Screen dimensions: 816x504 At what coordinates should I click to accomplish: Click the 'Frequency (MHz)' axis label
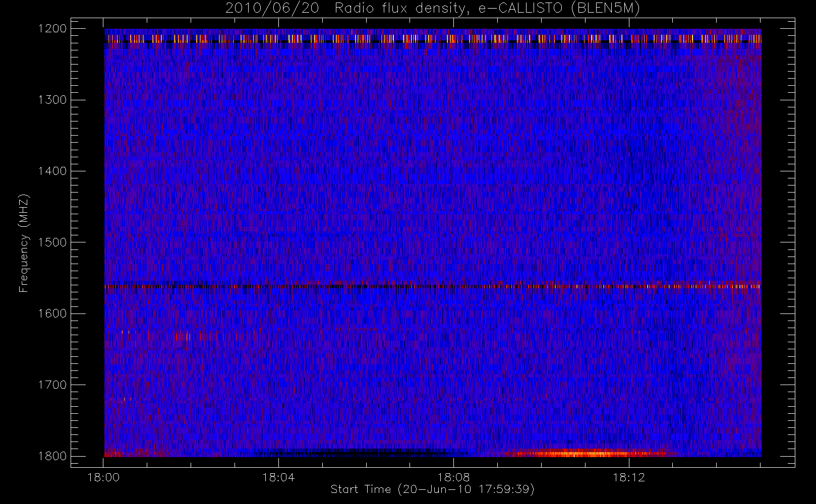coord(23,243)
